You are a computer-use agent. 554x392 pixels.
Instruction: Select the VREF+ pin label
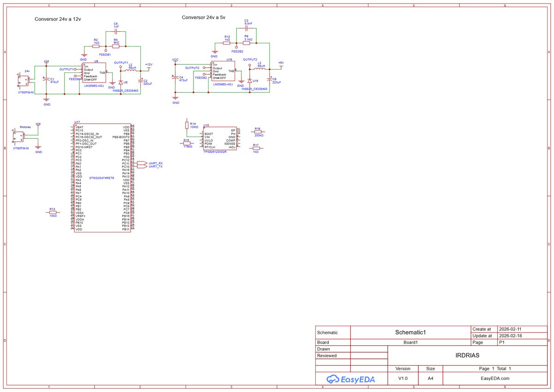coord(80,216)
